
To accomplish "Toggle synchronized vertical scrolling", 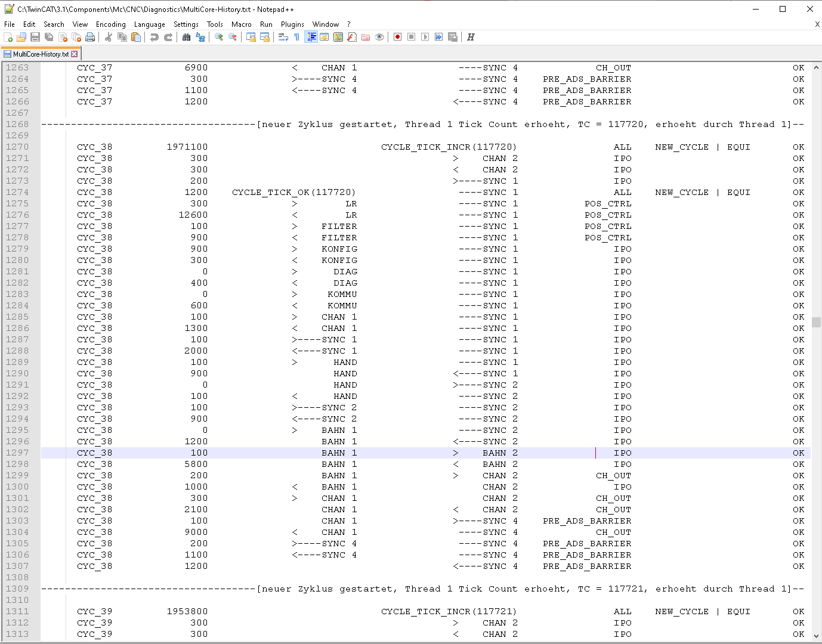I will click(x=251, y=37).
